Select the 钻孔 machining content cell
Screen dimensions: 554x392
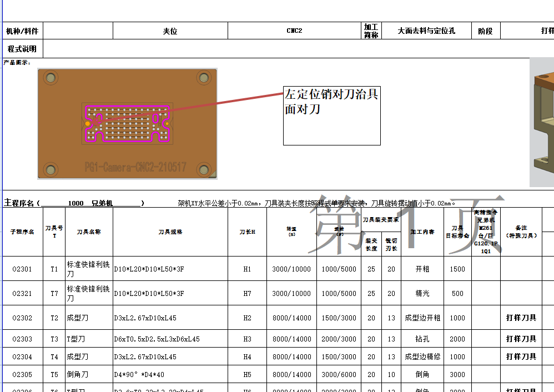(x=422, y=339)
